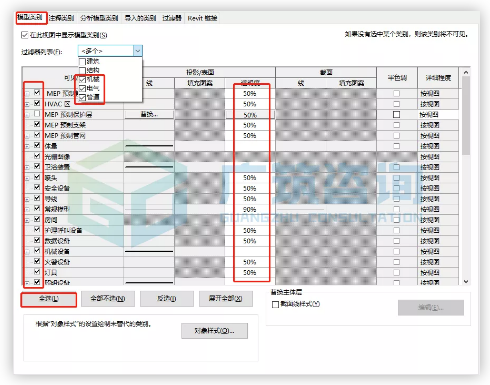Screen dimensions: 490x385
Task: Expand the MEP 预制管网 category row
Action: [27, 136]
